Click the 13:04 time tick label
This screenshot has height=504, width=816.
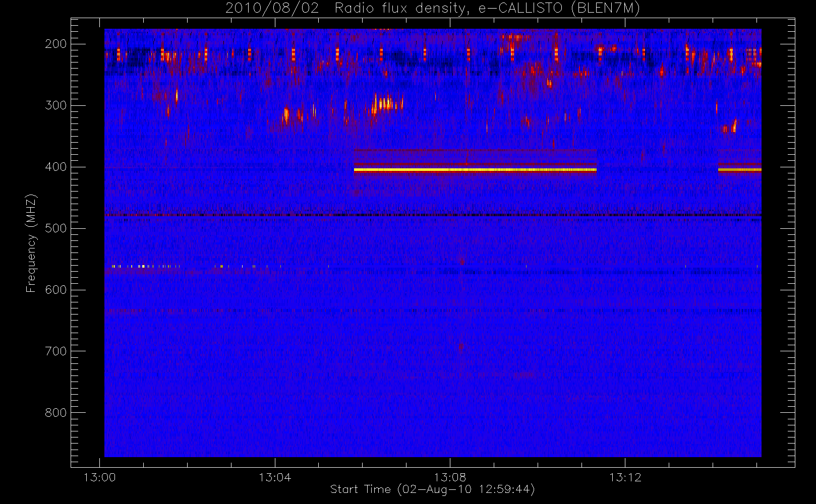pyautogui.click(x=275, y=477)
